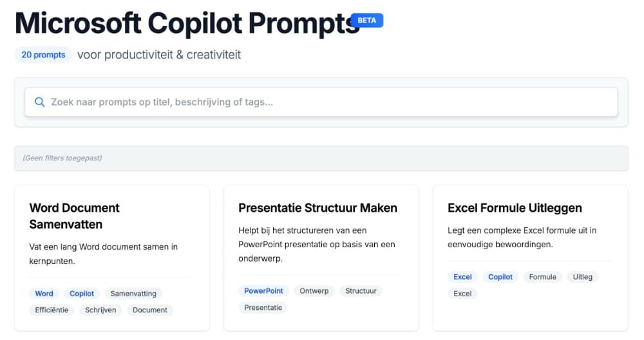This screenshot has width=644, height=340.
Task: Select the Formule tag
Action: coord(542,277)
